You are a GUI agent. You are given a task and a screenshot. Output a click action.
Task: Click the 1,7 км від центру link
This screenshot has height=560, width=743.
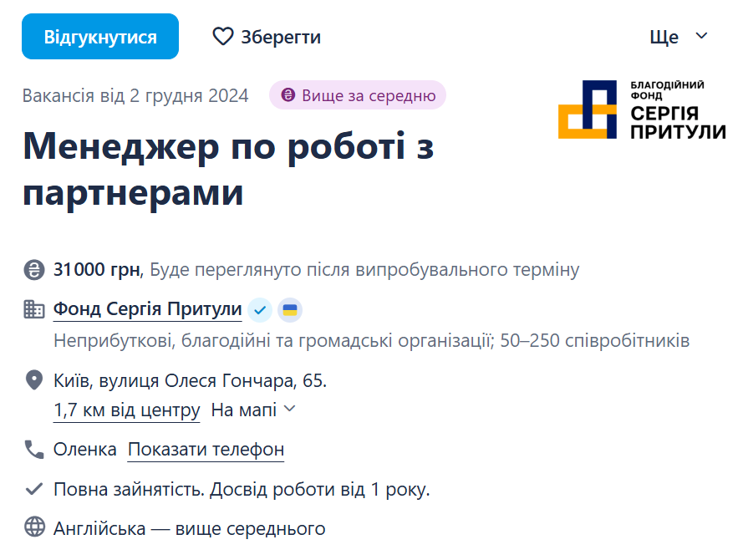(126, 409)
